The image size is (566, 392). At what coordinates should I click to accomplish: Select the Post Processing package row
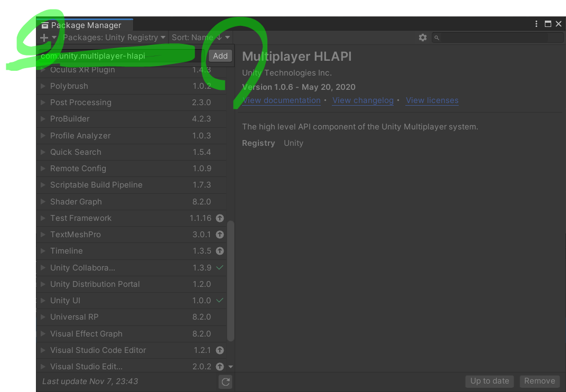pos(132,102)
